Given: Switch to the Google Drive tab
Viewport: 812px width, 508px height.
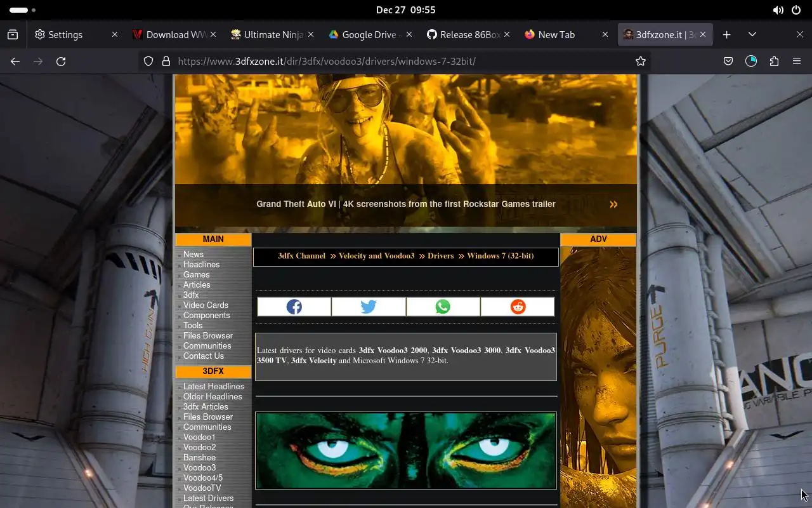Looking at the screenshot, I should [370, 35].
